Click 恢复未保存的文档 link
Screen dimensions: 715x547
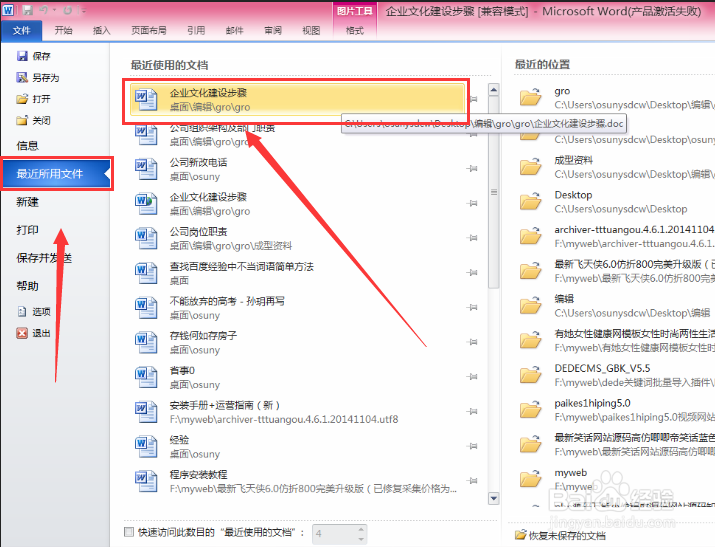tap(561, 536)
